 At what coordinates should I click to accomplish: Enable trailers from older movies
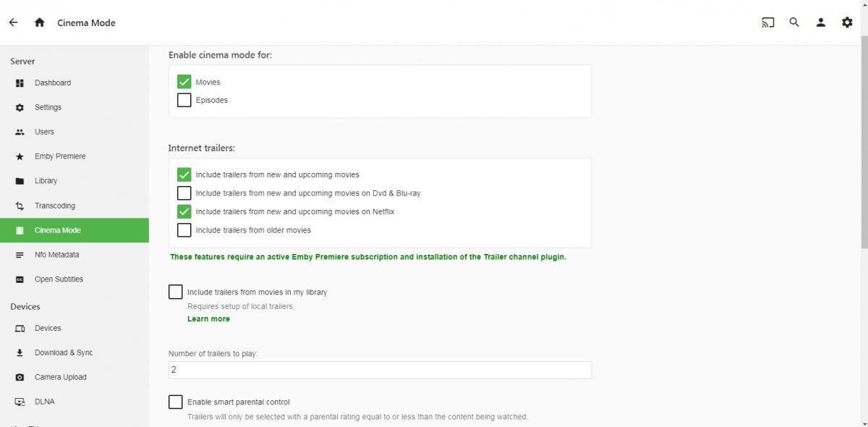pos(184,230)
